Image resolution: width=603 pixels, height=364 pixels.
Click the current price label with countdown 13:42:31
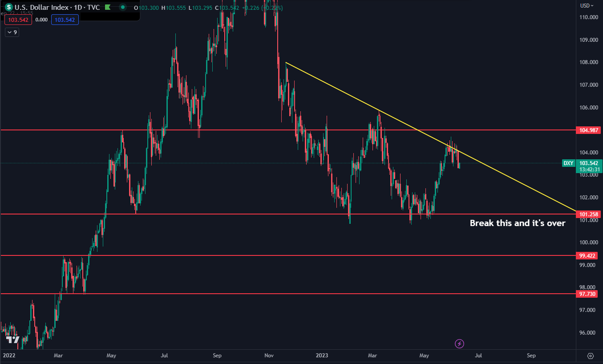(x=589, y=166)
